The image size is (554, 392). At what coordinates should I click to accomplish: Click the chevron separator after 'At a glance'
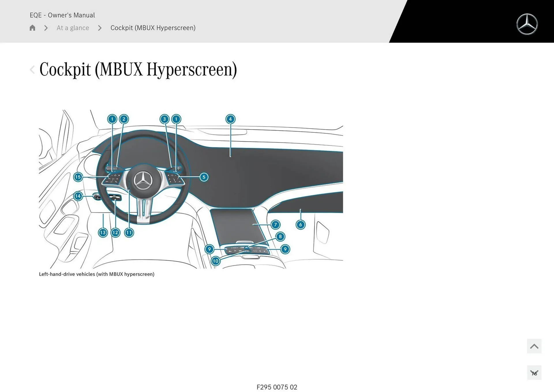(100, 28)
